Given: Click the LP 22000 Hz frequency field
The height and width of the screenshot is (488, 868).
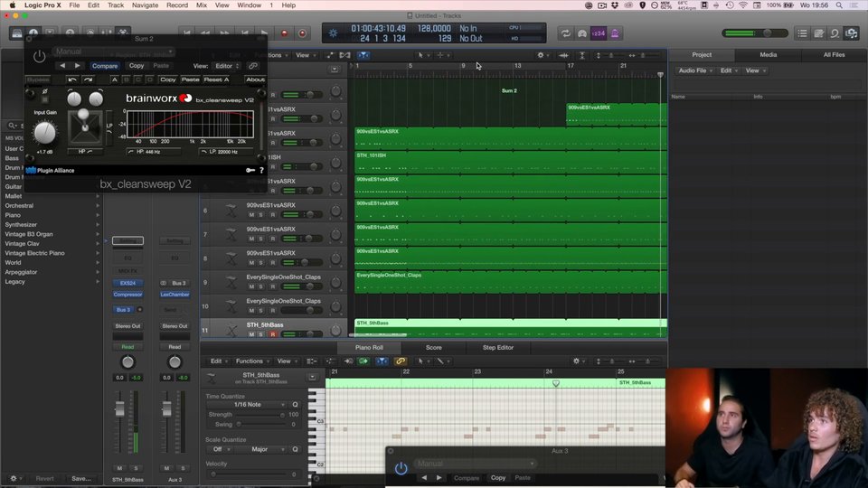Looking at the screenshot, I should [x=226, y=152].
